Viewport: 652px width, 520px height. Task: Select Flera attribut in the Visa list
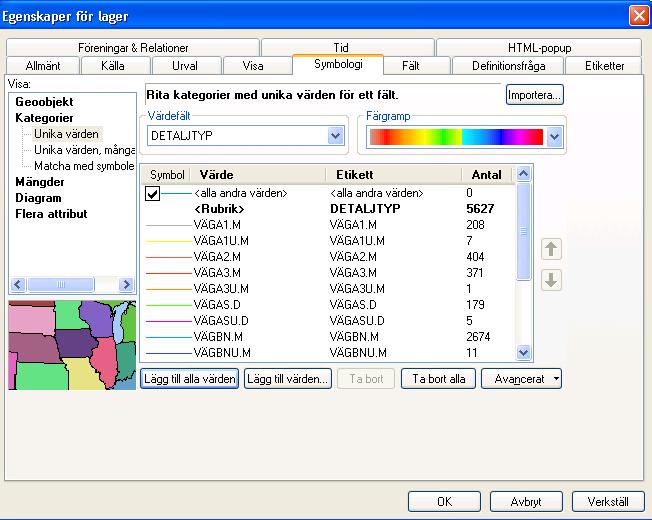[51, 214]
